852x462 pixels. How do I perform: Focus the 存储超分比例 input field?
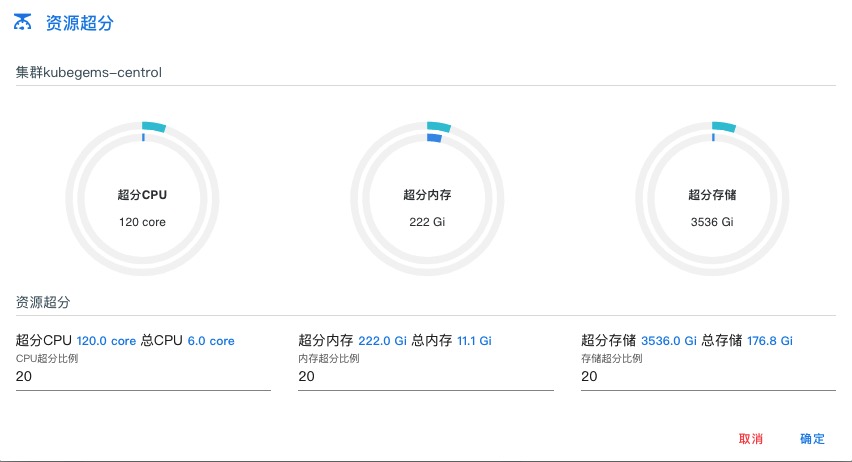click(708, 376)
